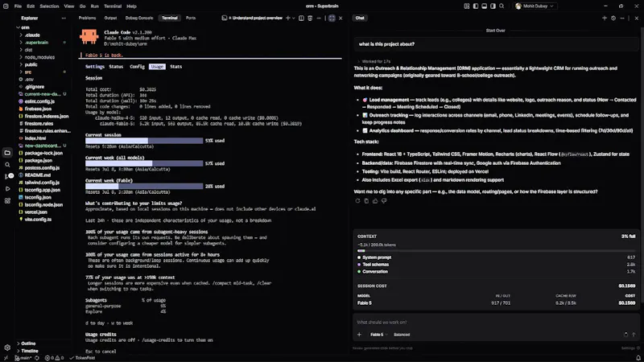Switch to the Ports tab
The image size is (644, 362).
point(191,18)
